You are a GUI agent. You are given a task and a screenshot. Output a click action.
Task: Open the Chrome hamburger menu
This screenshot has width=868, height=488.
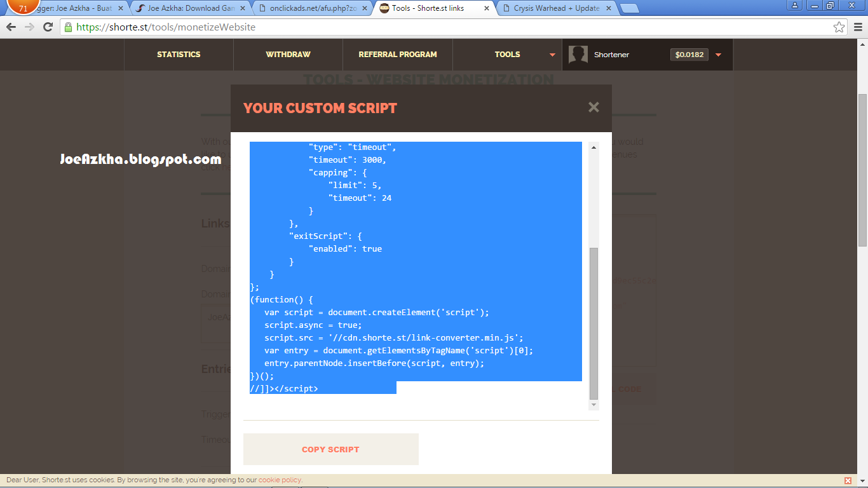(x=857, y=27)
